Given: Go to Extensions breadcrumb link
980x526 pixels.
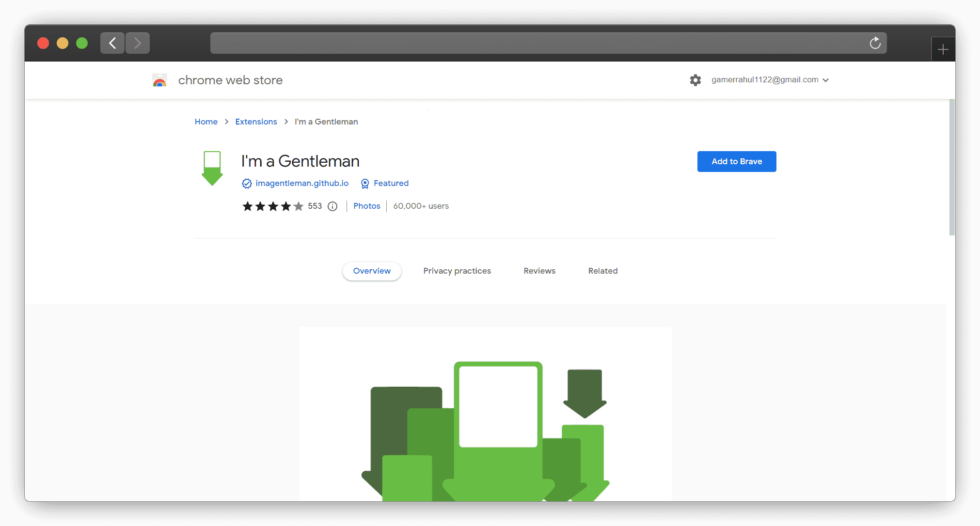Looking at the screenshot, I should [x=256, y=122].
